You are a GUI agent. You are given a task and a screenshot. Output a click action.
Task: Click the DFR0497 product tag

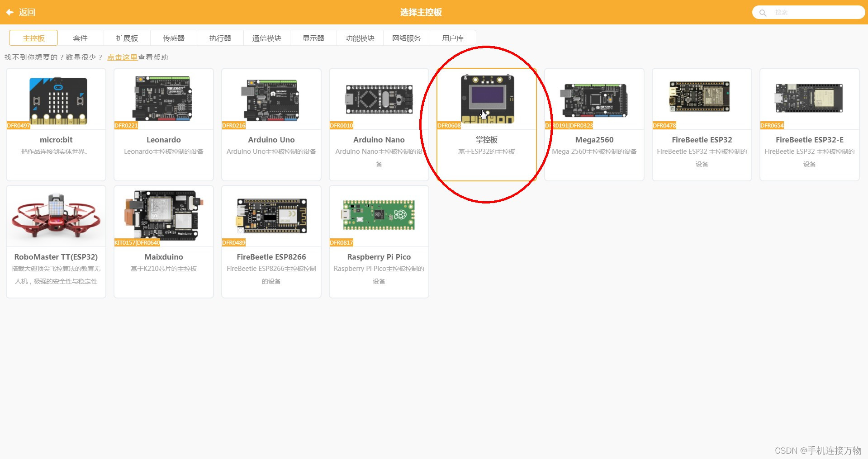pos(19,126)
